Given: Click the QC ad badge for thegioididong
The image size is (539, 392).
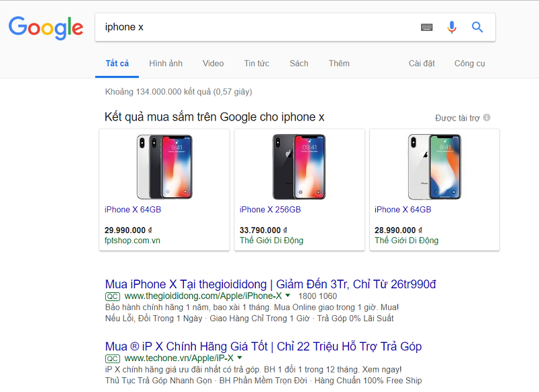Looking at the screenshot, I should pos(113,296).
